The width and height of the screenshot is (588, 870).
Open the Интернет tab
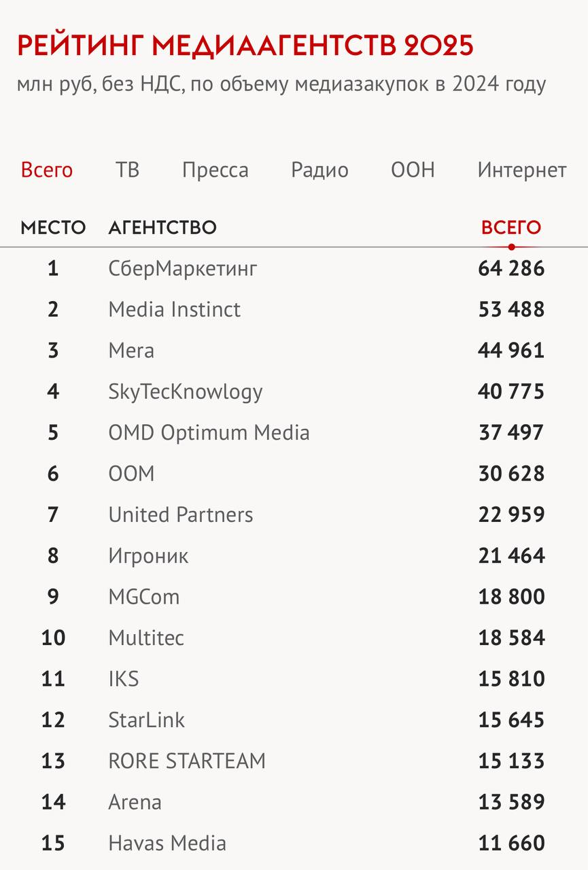tap(521, 170)
